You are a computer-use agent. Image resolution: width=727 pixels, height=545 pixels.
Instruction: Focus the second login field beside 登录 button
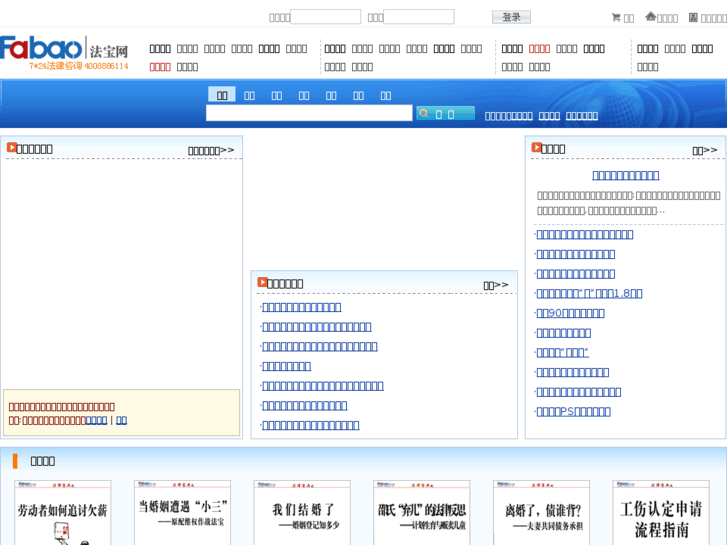pyautogui.click(x=419, y=17)
